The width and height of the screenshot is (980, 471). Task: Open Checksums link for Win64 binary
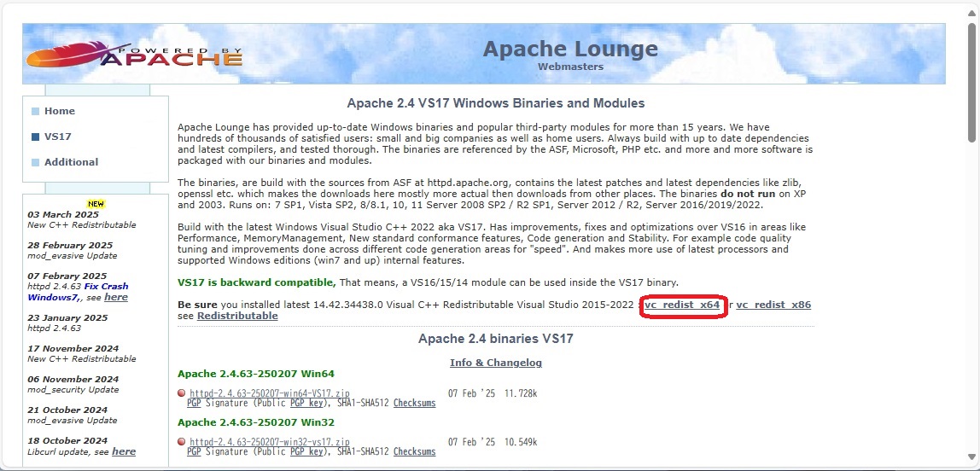(x=414, y=403)
